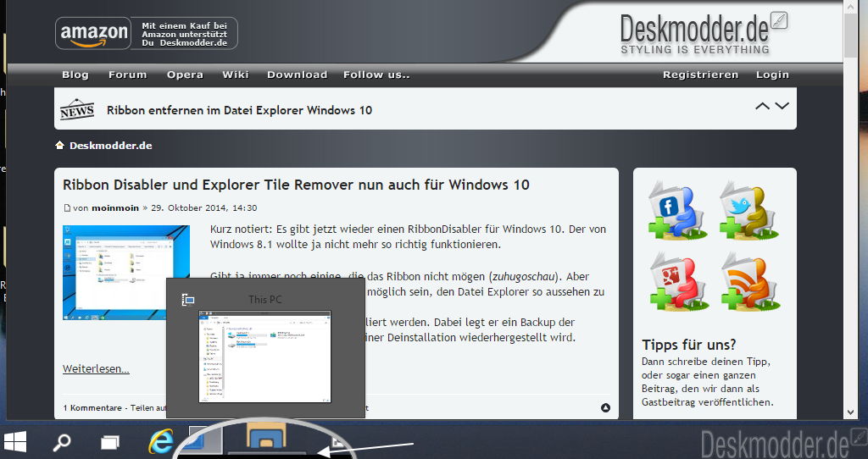Click the Login link

click(773, 75)
